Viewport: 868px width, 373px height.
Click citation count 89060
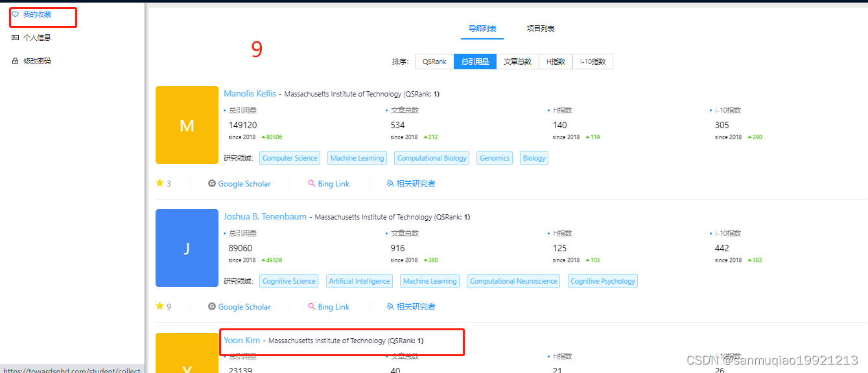coord(240,248)
